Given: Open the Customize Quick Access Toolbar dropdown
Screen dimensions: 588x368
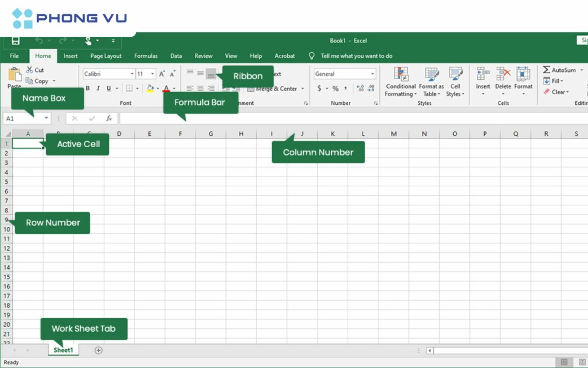Looking at the screenshot, I should pos(113,41).
